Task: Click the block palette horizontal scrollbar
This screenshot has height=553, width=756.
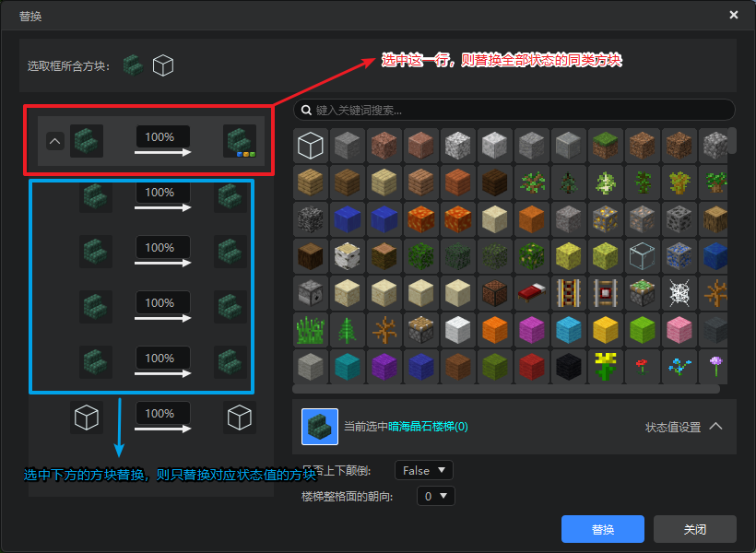Action: (x=506, y=389)
